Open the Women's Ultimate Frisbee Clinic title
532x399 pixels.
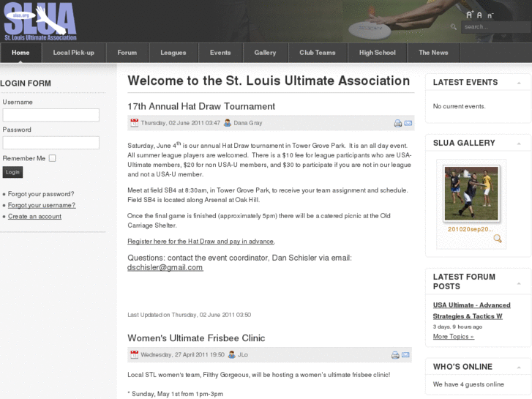click(x=196, y=338)
